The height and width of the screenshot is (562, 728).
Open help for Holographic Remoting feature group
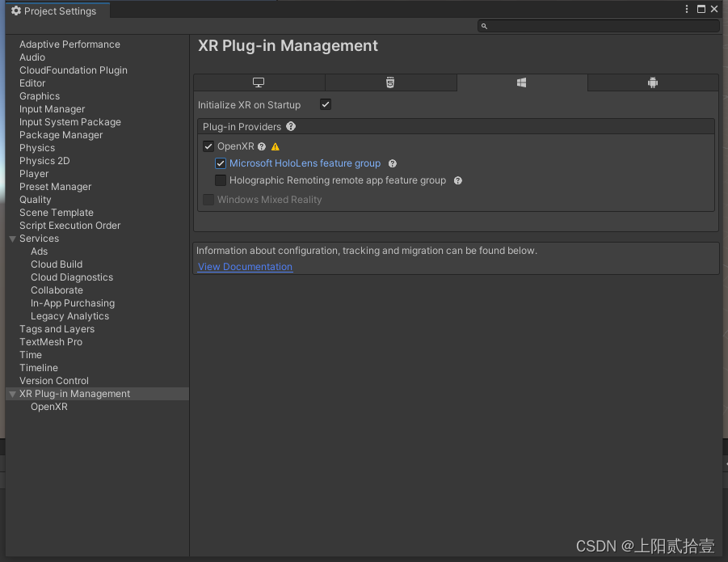pyautogui.click(x=458, y=180)
